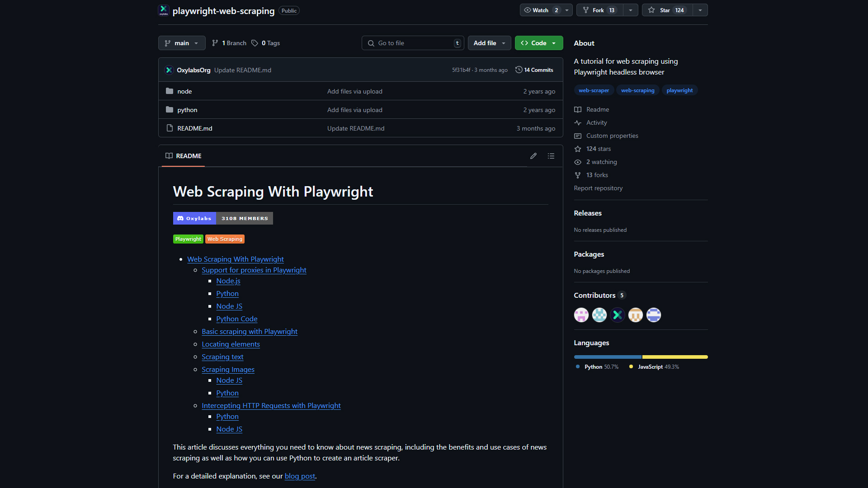Click the Oxylabs repository avatar icon

pos(163,10)
